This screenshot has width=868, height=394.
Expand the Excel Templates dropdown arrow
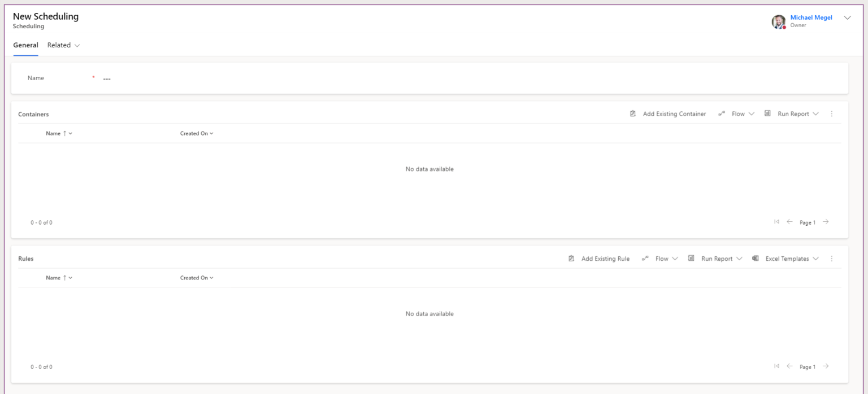pos(815,259)
